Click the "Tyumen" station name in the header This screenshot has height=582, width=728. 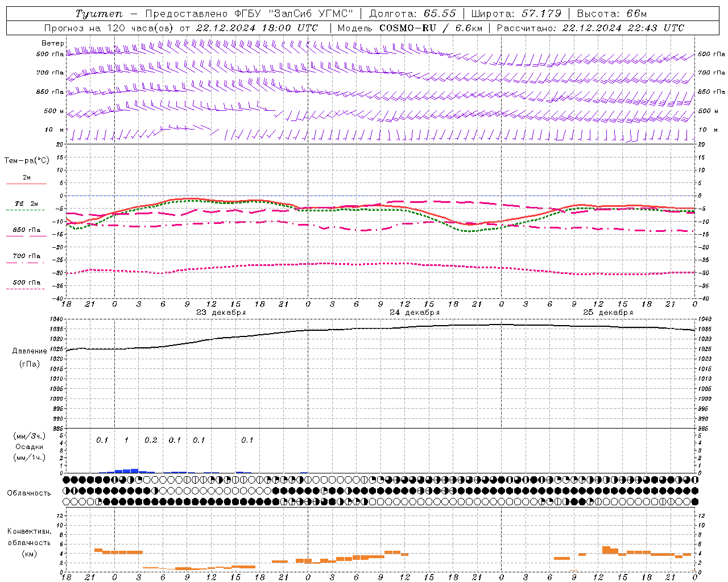coord(98,14)
